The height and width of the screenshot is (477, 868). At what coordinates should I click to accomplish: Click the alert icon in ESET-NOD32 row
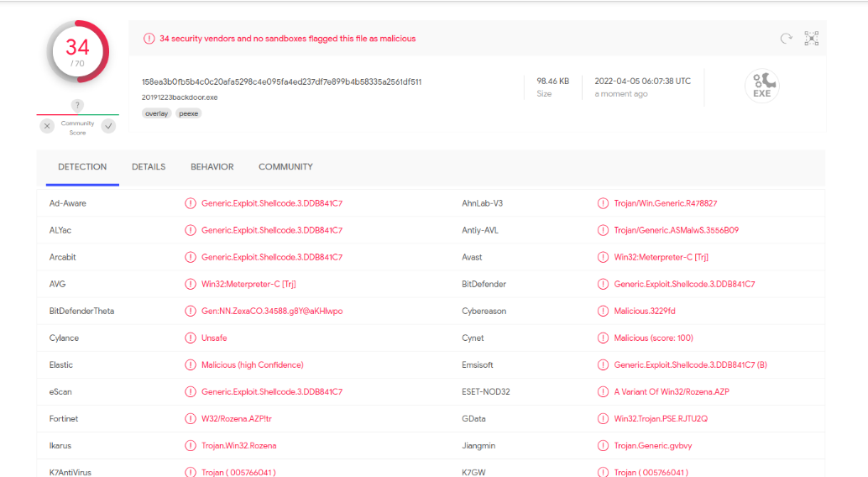click(603, 391)
